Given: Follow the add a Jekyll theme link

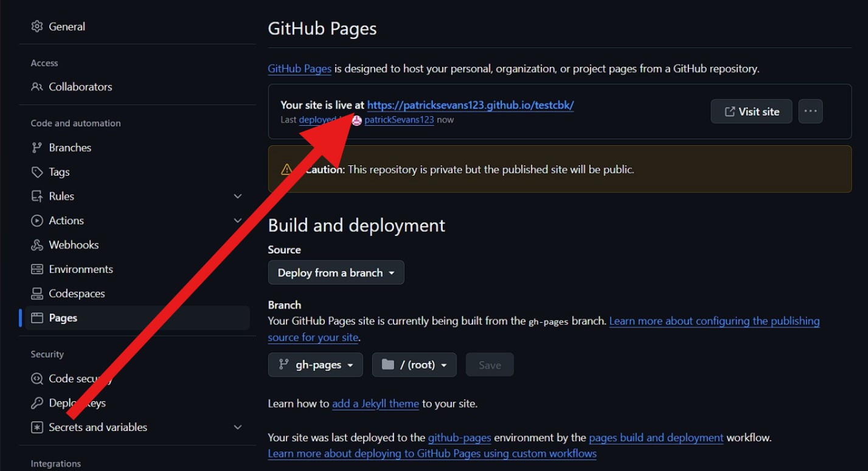Looking at the screenshot, I should click(375, 404).
